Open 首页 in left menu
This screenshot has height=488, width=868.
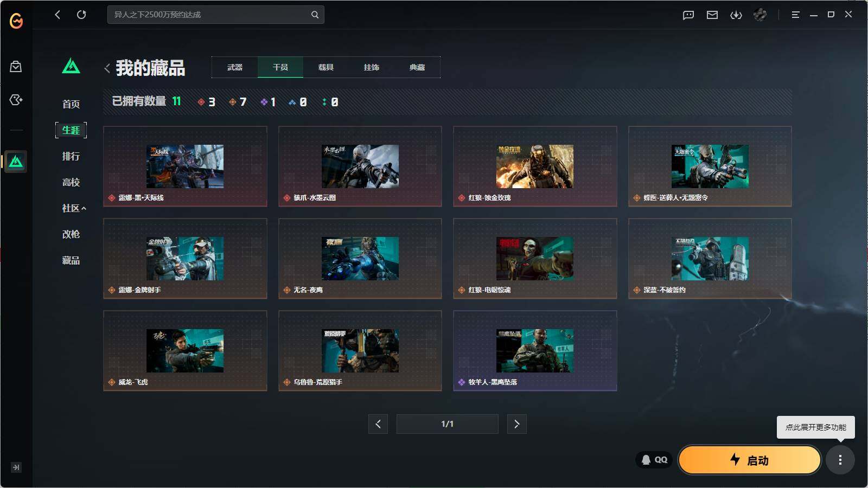tap(71, 104)
